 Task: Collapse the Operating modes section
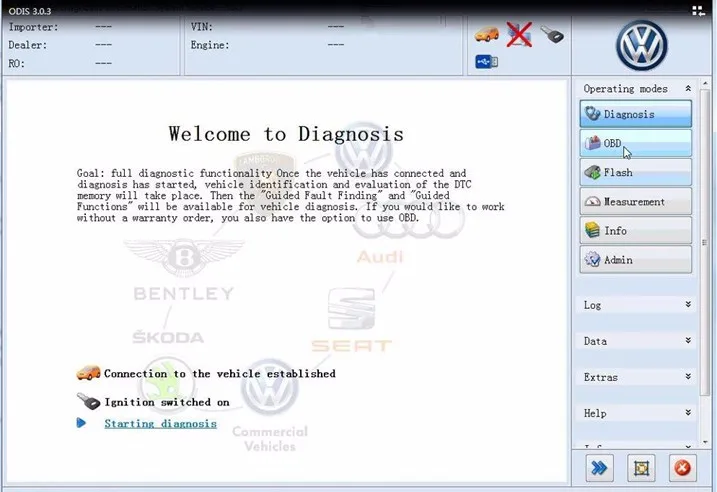point(688,88)
